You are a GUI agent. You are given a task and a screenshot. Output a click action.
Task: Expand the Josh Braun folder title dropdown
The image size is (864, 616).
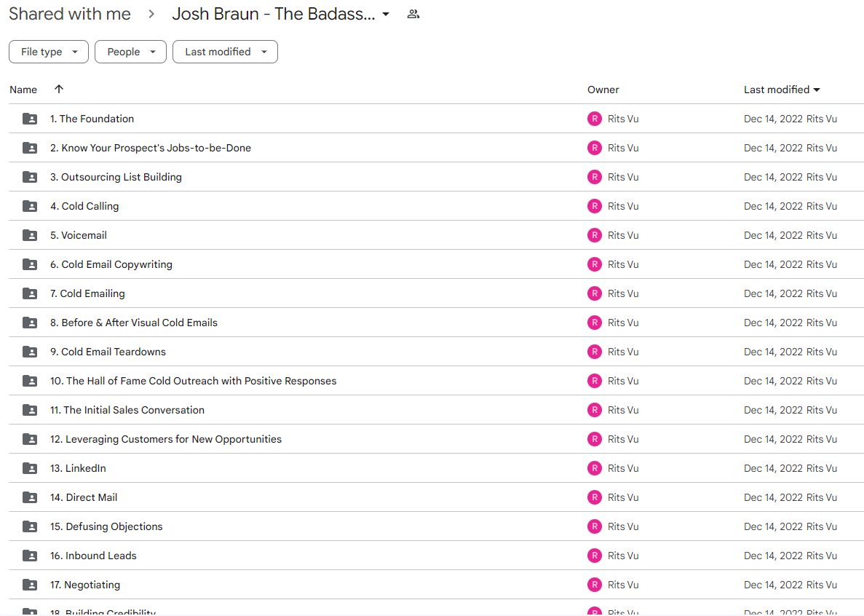[x=386, y=15]
